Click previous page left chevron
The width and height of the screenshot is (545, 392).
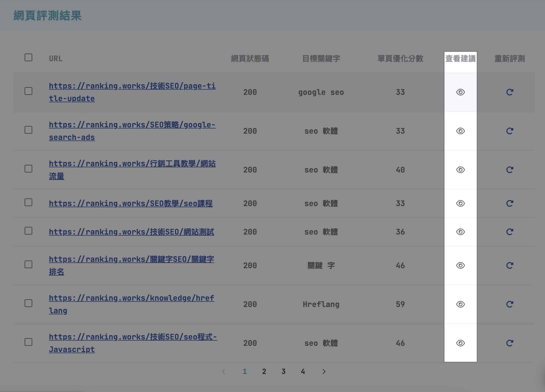tap(224, 371)
